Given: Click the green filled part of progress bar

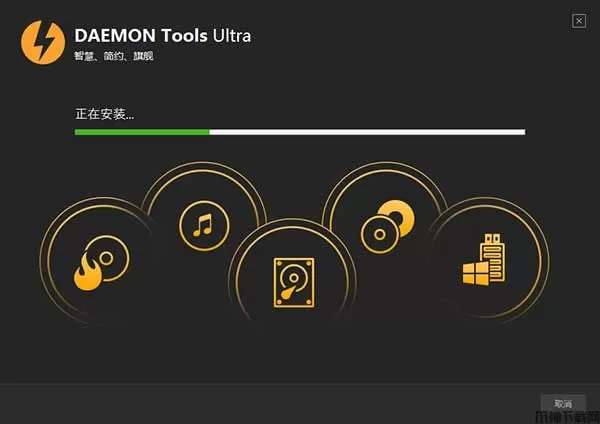Looking at the screenshot, I should coord(142,132).
